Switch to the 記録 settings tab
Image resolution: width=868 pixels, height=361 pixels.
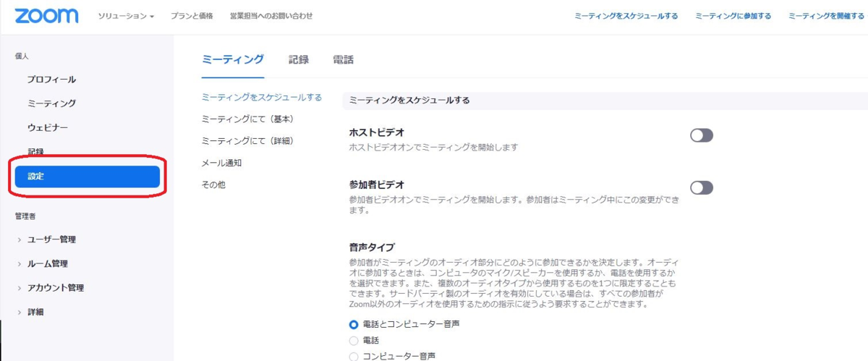(299, 59)
